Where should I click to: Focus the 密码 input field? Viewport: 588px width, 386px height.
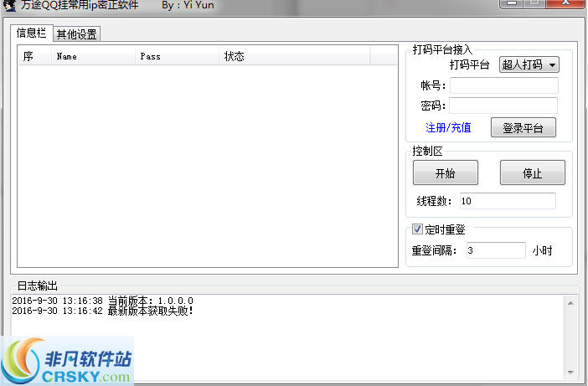tap(503, 106)
